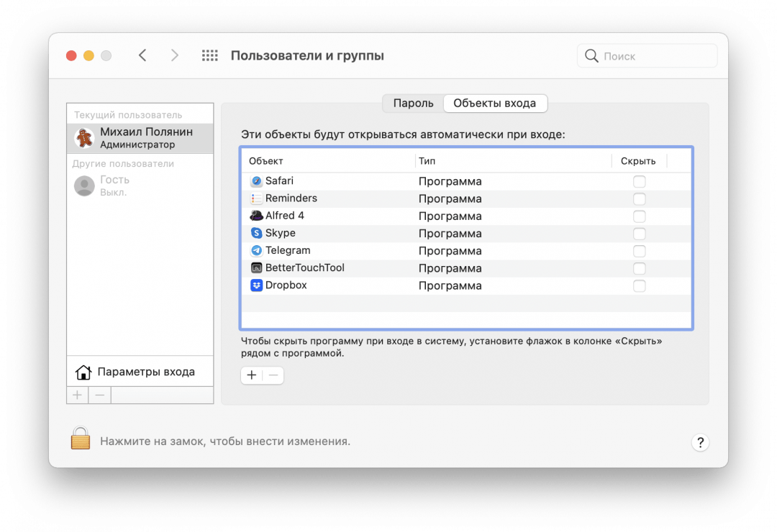Select the Safari icon in login items
777x532 pixels.
pos(257,181)
